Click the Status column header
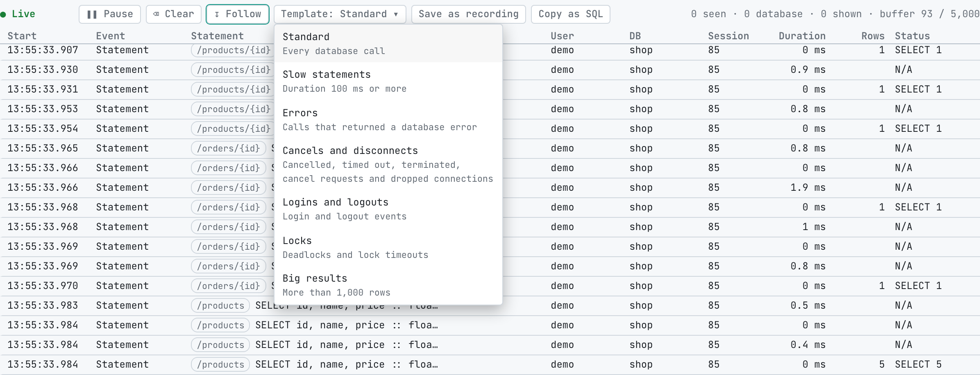The height and width of the screenshot is (375, 980). click(x=912, y=36)
